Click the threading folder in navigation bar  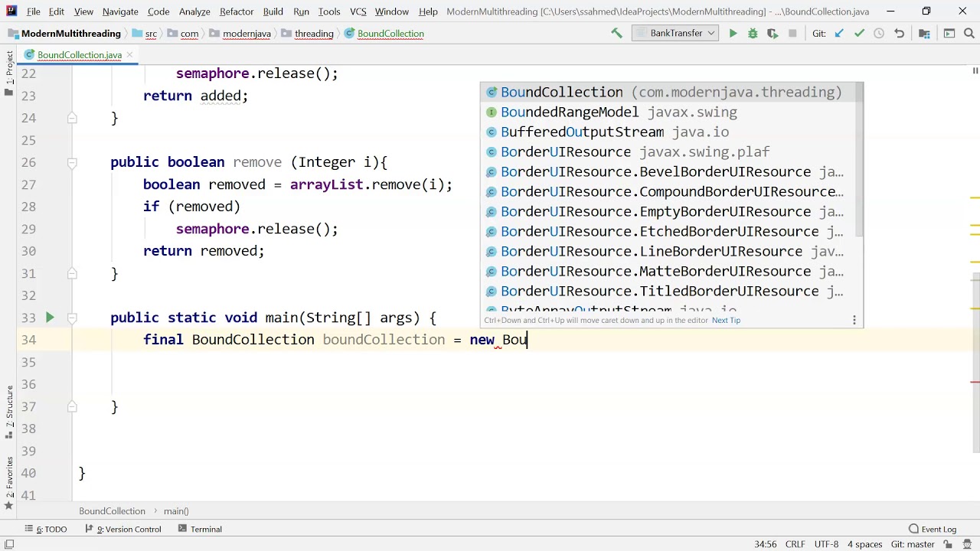click(307, 34)
